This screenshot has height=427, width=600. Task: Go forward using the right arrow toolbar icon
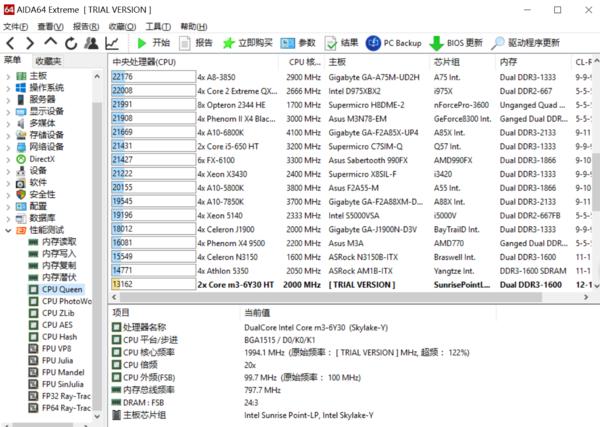click(x=30, y=43)
